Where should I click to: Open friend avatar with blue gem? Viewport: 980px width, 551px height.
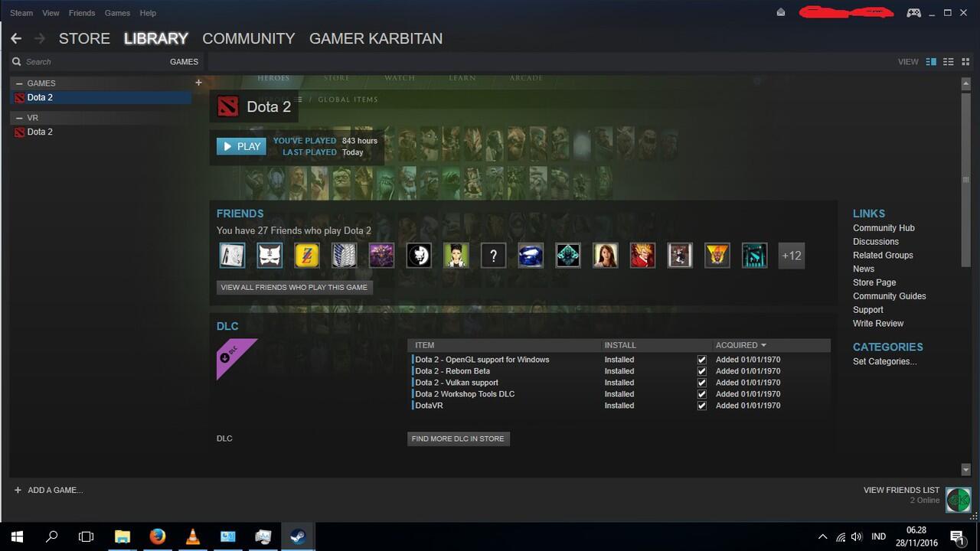531,256
